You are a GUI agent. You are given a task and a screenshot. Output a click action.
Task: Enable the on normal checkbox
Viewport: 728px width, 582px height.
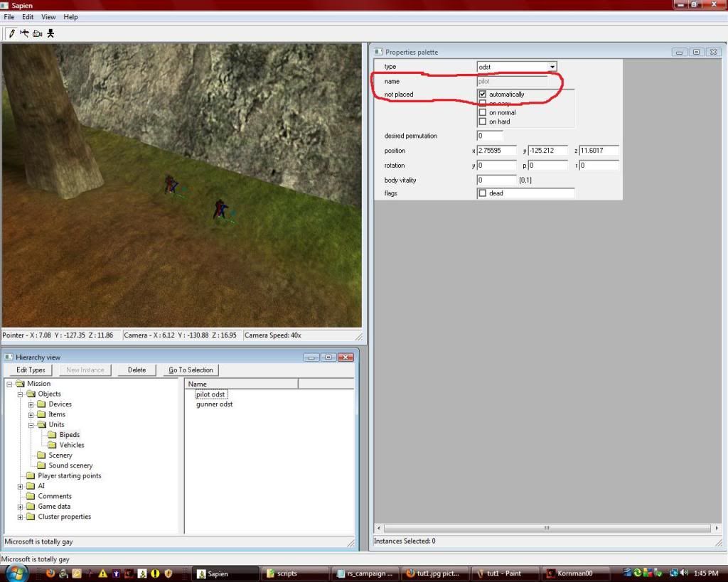click(483, 112)
